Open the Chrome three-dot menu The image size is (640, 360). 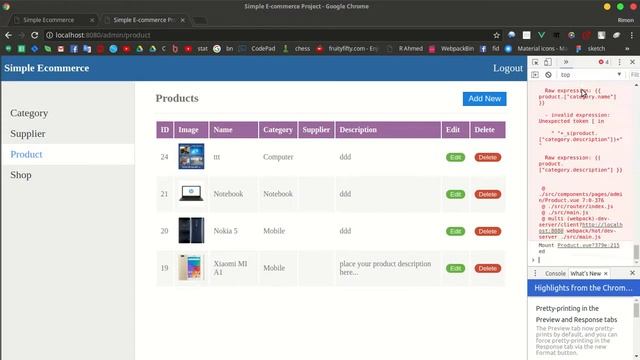632,36
